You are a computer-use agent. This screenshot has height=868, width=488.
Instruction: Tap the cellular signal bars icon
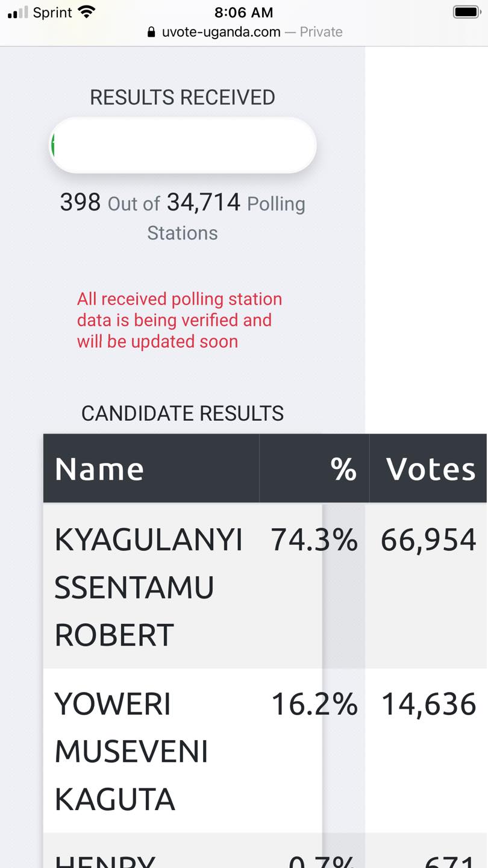18,12
